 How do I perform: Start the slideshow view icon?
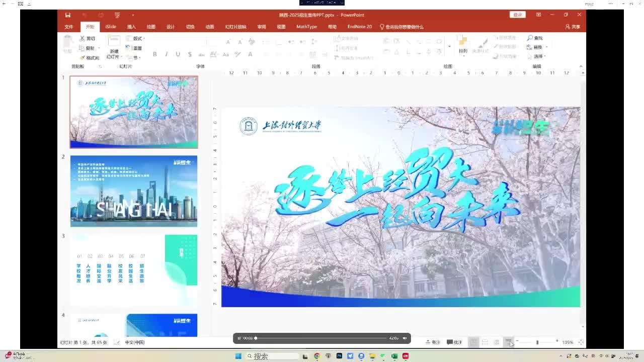(509, 342)
